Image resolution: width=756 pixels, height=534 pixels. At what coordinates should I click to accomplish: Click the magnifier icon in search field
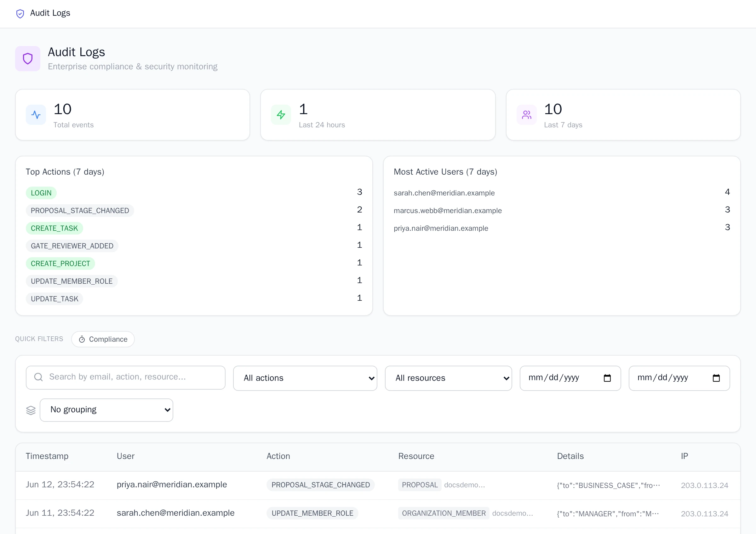coord(38,377)
